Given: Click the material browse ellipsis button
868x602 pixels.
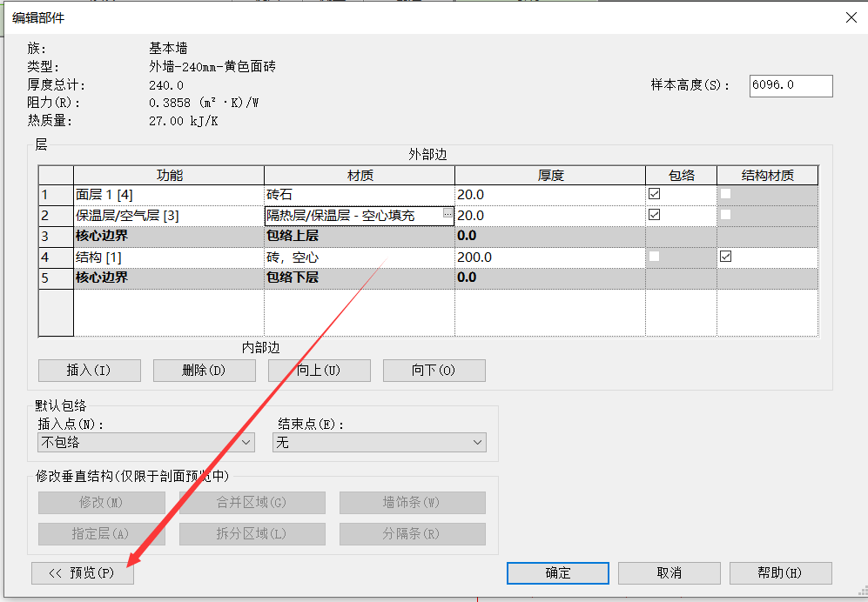Looking at the screenshot, I should 447,214.
